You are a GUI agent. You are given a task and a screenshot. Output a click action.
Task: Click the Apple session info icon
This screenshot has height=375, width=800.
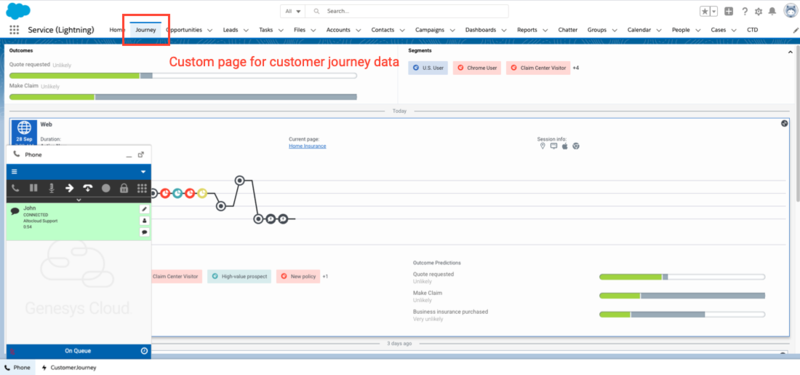[565, 146]
